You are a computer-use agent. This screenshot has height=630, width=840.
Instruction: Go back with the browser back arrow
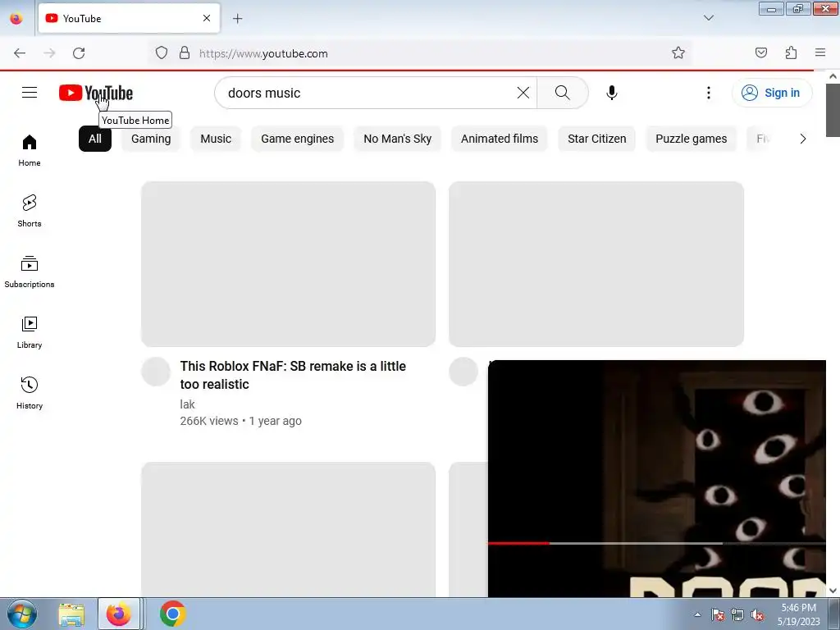pyautogui.click(x=20, y=53)
